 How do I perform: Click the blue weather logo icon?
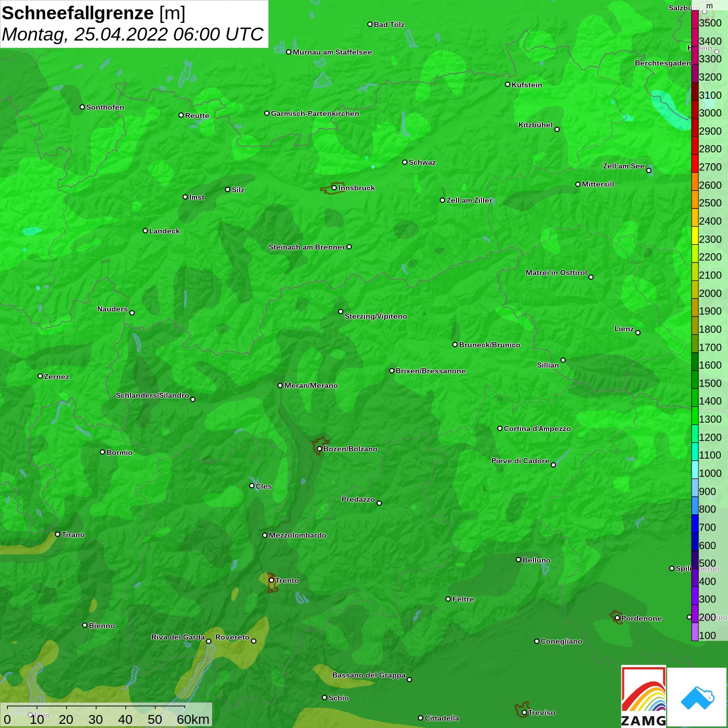697,698
